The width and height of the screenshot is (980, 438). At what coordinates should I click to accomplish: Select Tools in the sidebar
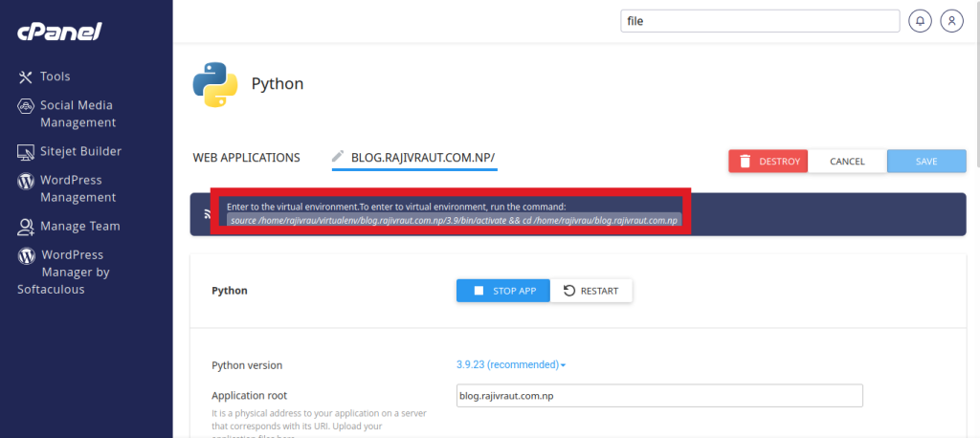point(55,77)
